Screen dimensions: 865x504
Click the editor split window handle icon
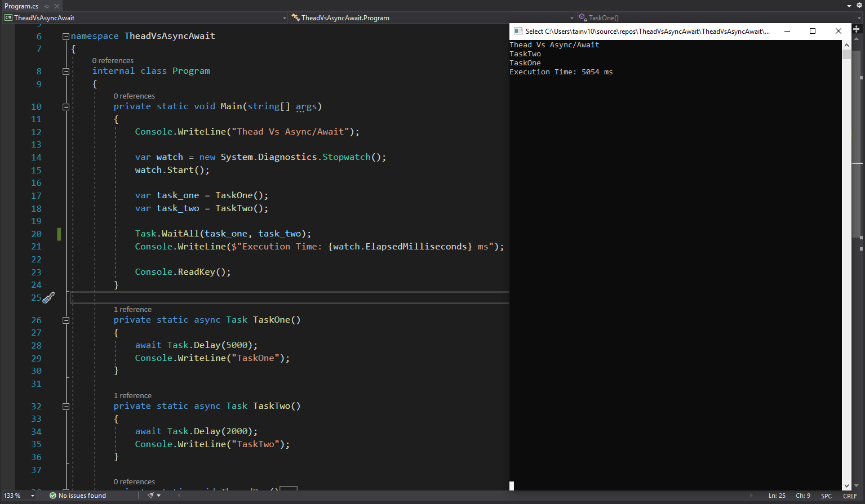coord(856,29)
